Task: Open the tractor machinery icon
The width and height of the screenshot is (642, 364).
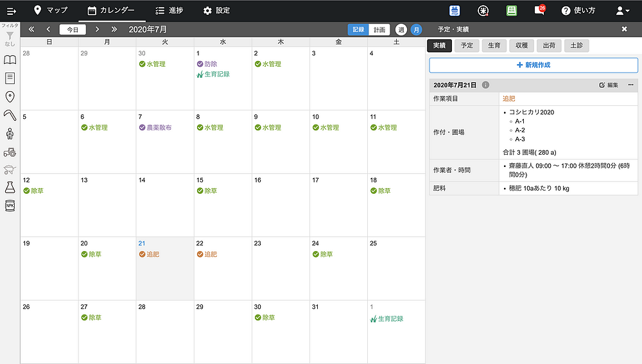Action: click(10, 152)
